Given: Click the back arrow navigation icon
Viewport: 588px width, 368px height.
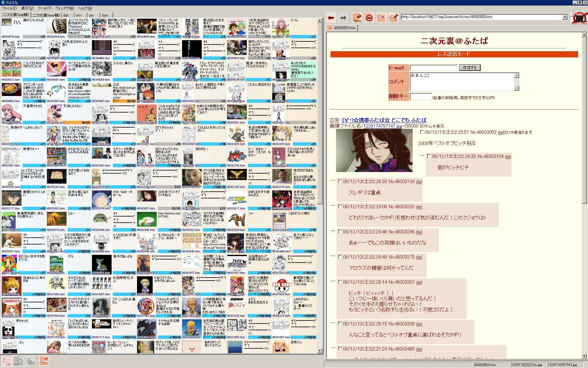Looking at the screenshot, I should coord(331,18).
